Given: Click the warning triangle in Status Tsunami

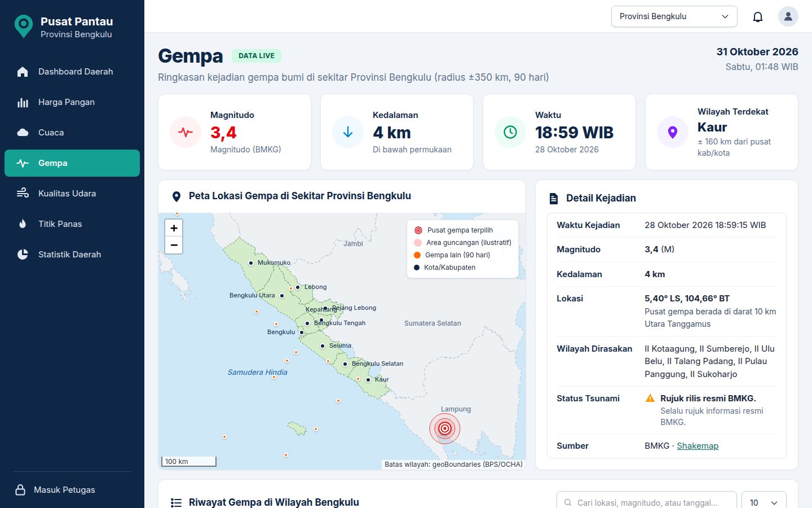Looking at the screenshot, I should 650,398.
